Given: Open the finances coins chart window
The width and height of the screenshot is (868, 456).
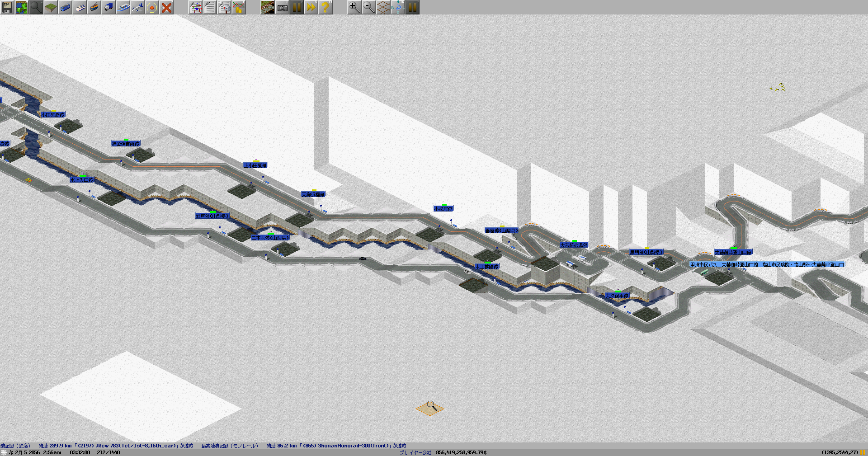Looking at the screenshot, I should coord(239,7).
